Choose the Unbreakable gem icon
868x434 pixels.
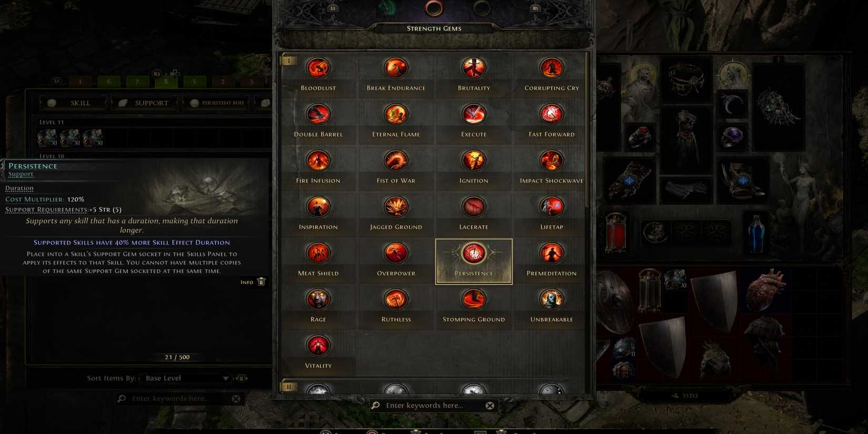[x=551, y=300]
